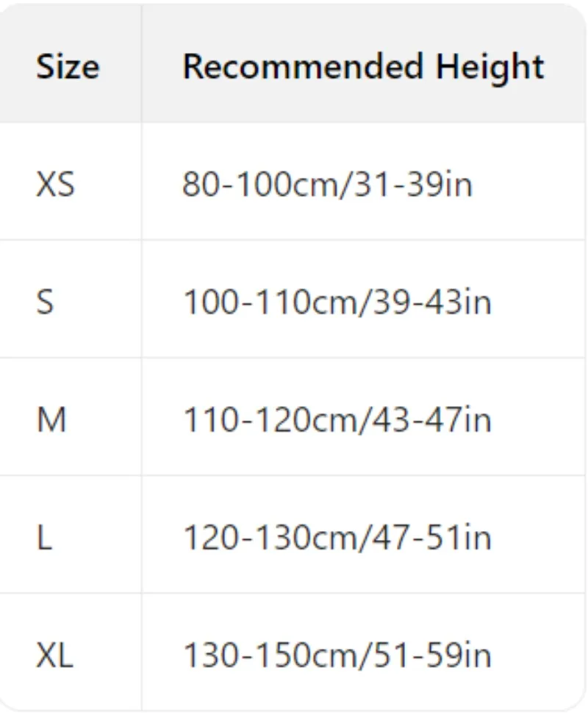Click the Size column header

coord(68,67)
